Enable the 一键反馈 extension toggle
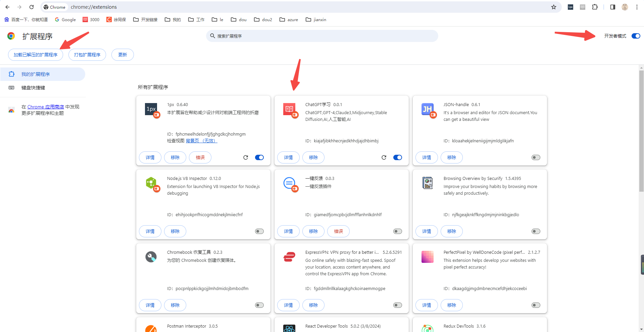This screenshot has height=332, width=644. pyautogui.click(x=398, y=231)
